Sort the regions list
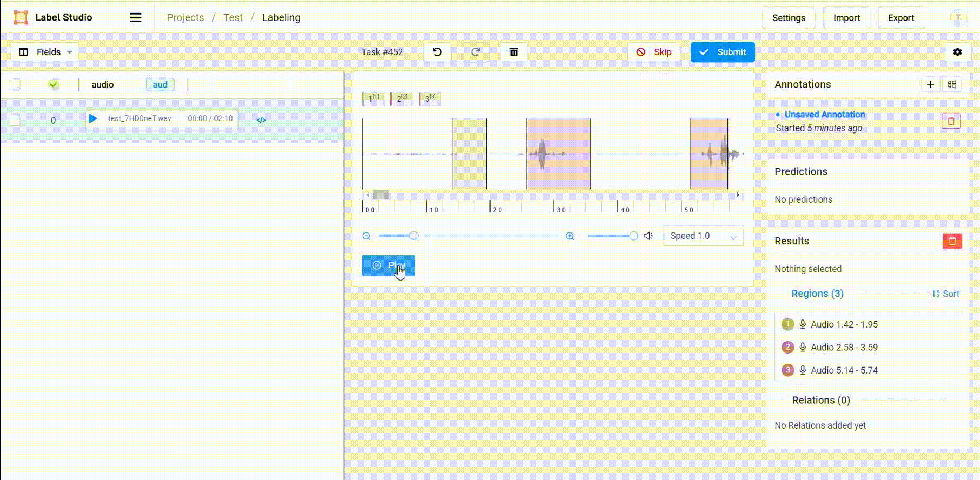The width and height of the screenshot is (980, 480). click(945, 294)
